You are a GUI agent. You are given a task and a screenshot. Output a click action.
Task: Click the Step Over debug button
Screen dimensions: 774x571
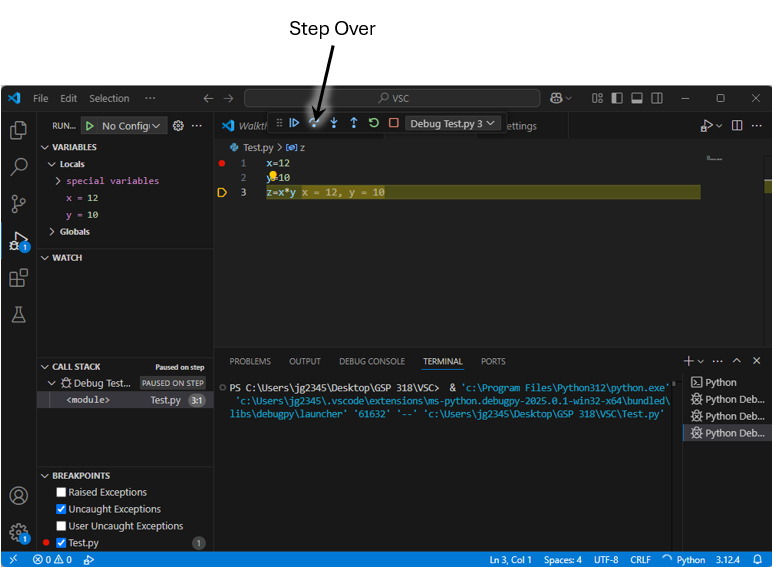pyautogui.click(x=314, y=123)
